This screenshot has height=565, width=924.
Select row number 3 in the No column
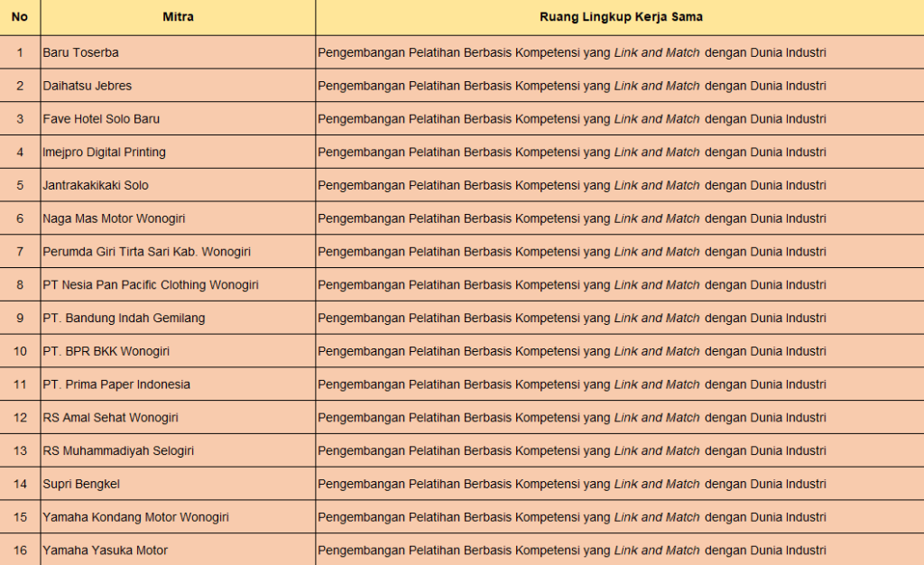(x=20, y=119)
